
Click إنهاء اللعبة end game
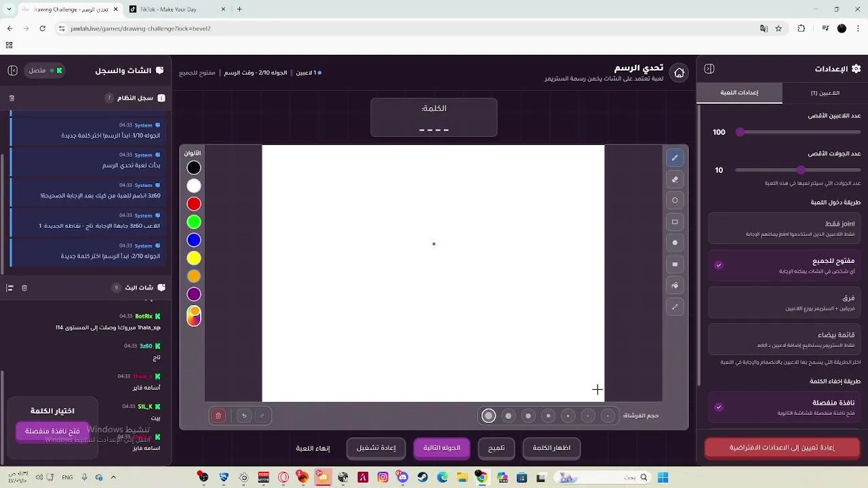tap(313, 448)
